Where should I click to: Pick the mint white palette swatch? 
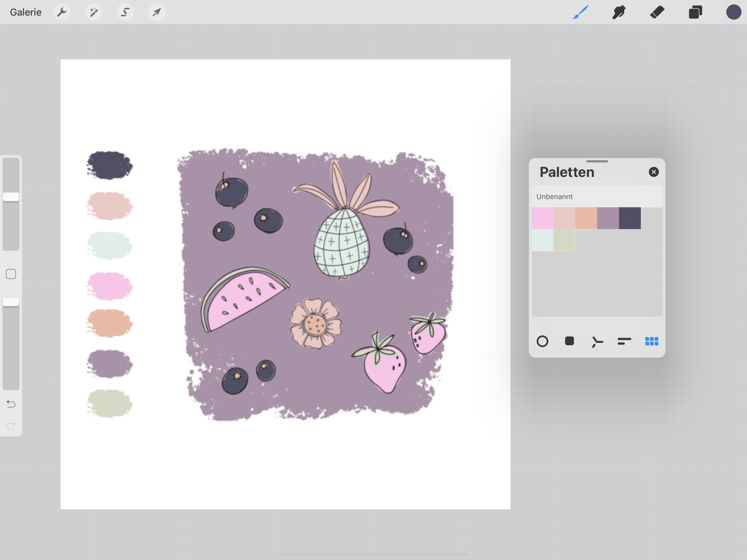tap(542, 240)
